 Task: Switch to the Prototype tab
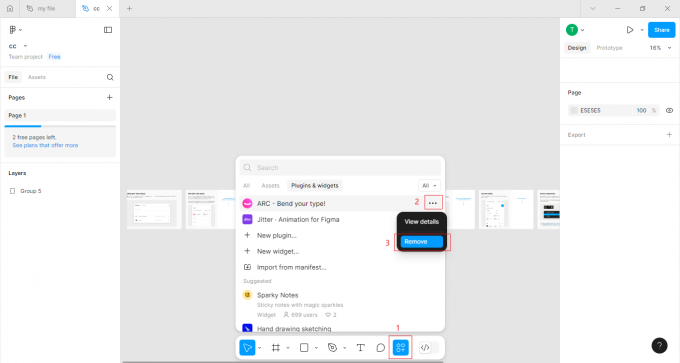coord(609,48)
